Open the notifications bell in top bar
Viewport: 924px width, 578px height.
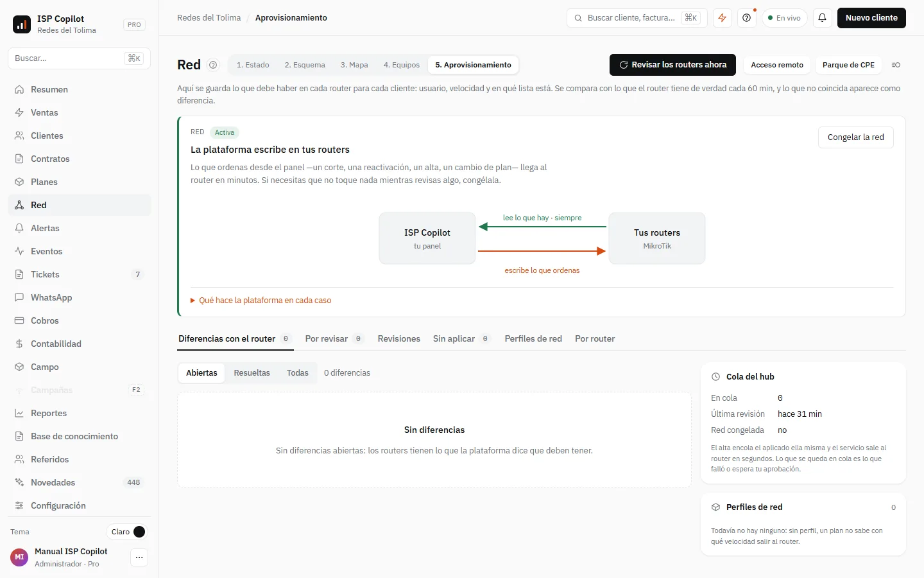click(822, 18)
